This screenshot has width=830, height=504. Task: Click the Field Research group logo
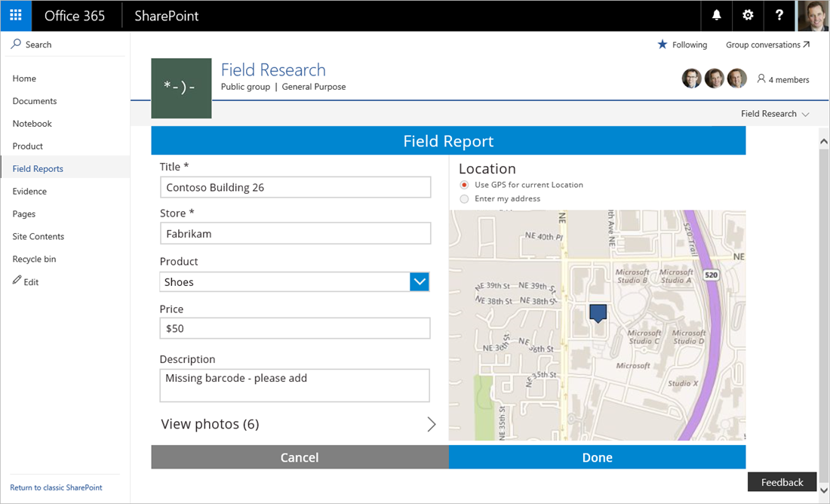(181, 88)
